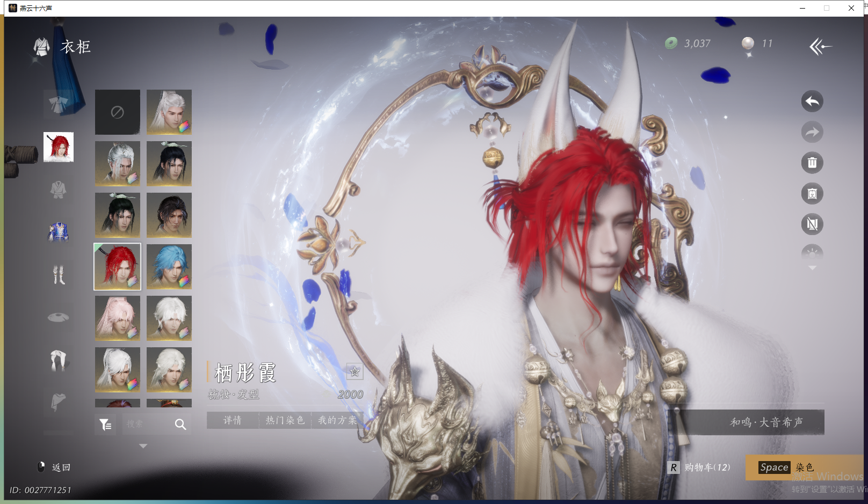Select the empty no-hairstyle option
Image resolution: width=868 pixels, height=504 pixels.
point(118,112)
